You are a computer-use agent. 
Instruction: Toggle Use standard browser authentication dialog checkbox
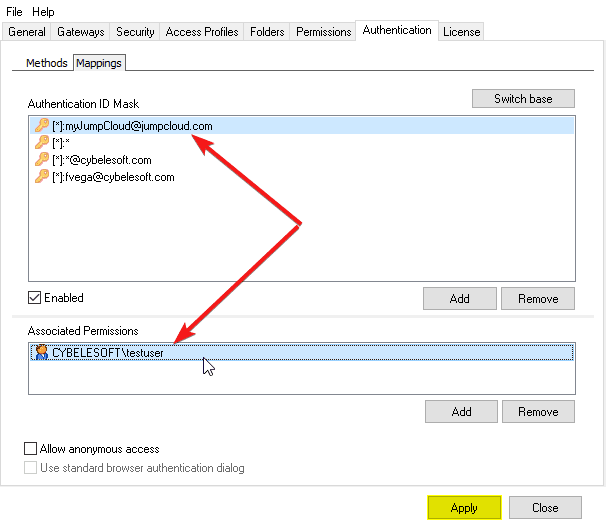click(x=31, y=468)
